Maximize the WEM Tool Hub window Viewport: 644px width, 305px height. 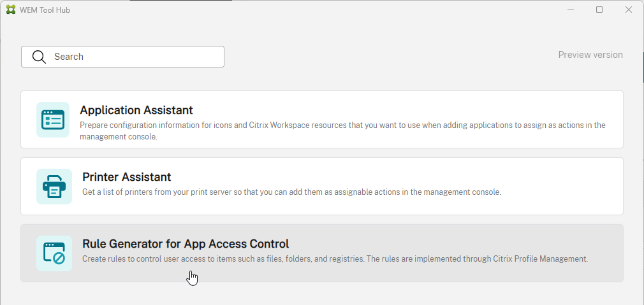coord(599,10)
